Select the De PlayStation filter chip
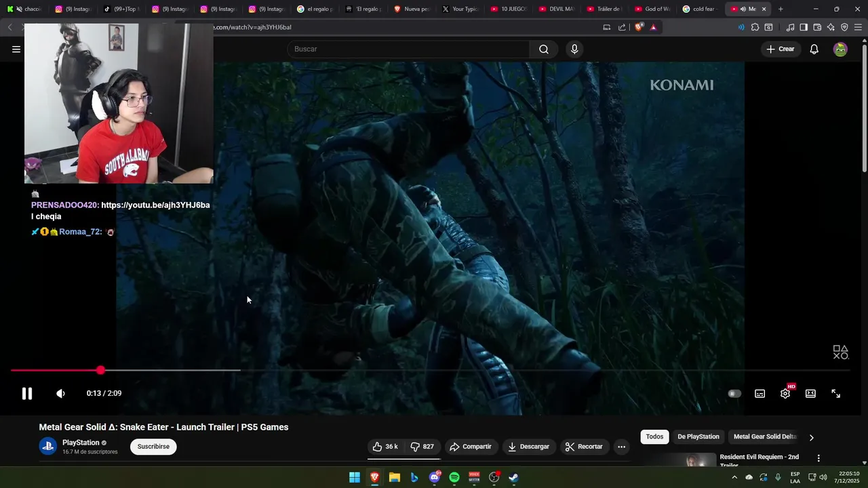This screenshot has width=868, height=488. tap(698, 436)
